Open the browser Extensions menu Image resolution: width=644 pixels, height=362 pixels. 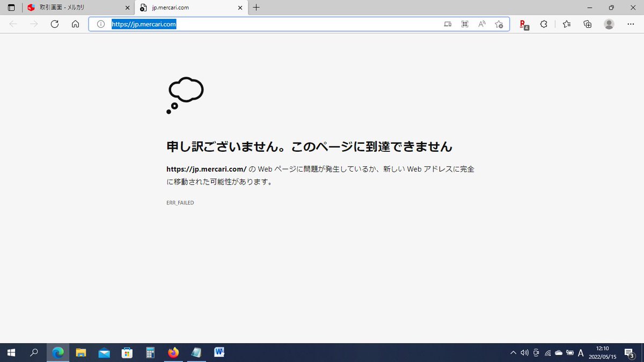544,24
